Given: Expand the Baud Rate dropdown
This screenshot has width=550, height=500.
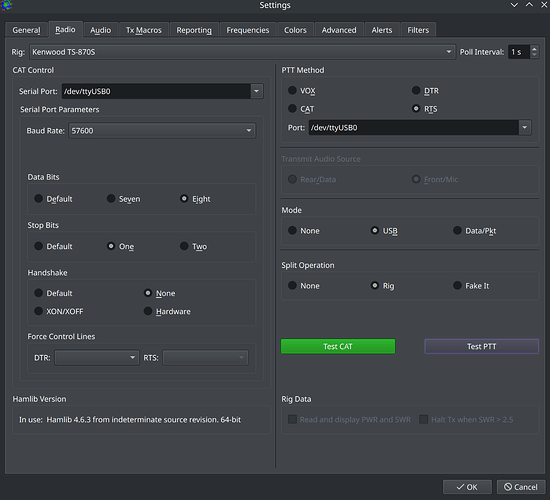Looking at the screenshot, I should pyautogui.click(x=162, y=131).
